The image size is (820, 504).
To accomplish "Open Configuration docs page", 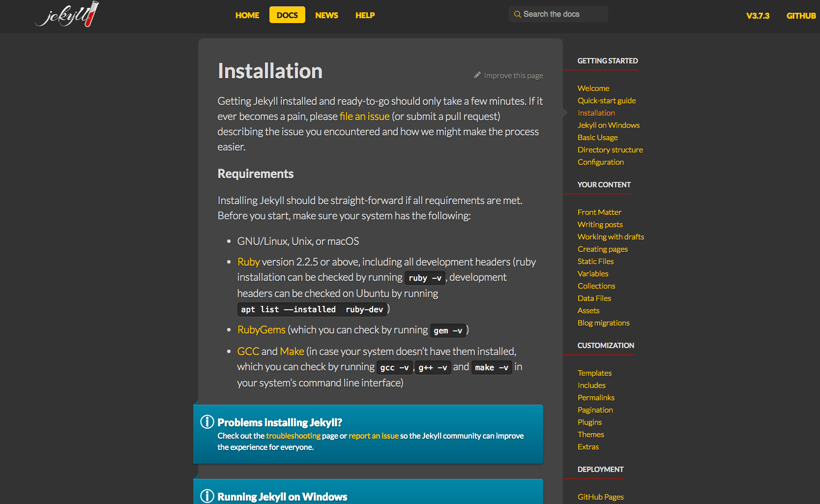I will click(600, 162).
